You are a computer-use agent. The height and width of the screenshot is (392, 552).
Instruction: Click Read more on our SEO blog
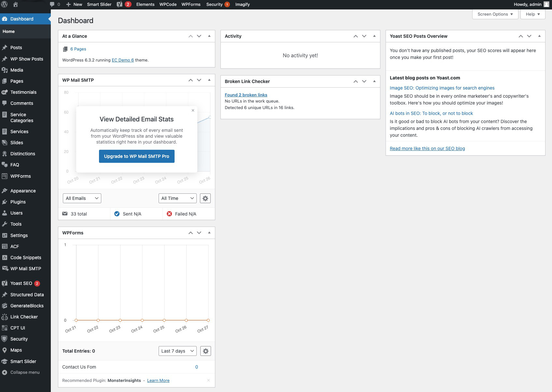click(427, 148)
